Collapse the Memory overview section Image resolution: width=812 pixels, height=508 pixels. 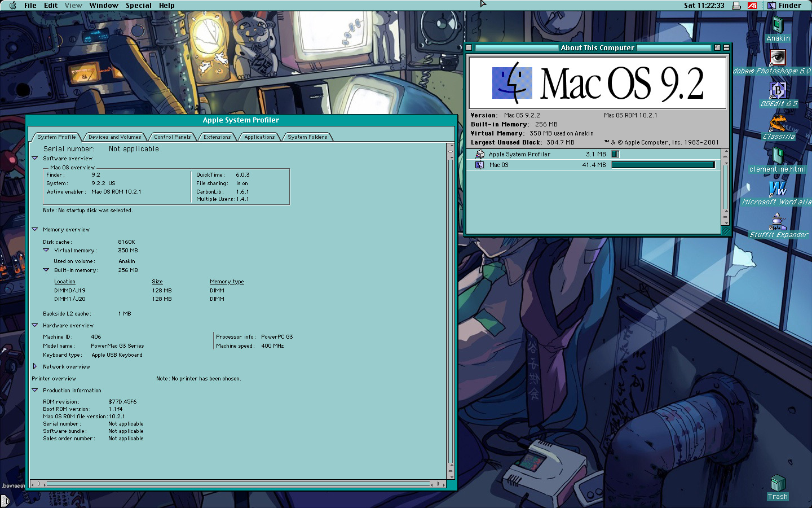point(35,230)
